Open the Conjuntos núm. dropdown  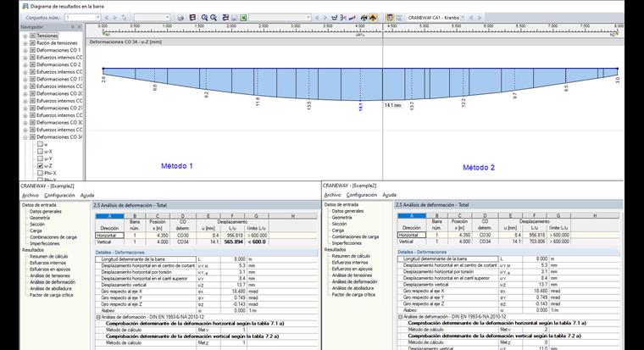[x=97, y=18]
